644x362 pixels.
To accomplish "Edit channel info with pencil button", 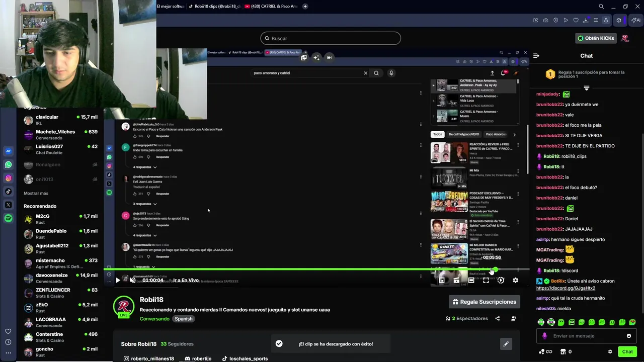I will coord(506,344).
